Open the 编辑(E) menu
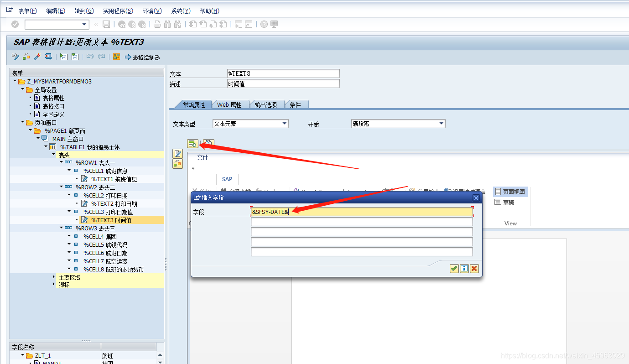This screenshot has width=629, height=364. 56,11
